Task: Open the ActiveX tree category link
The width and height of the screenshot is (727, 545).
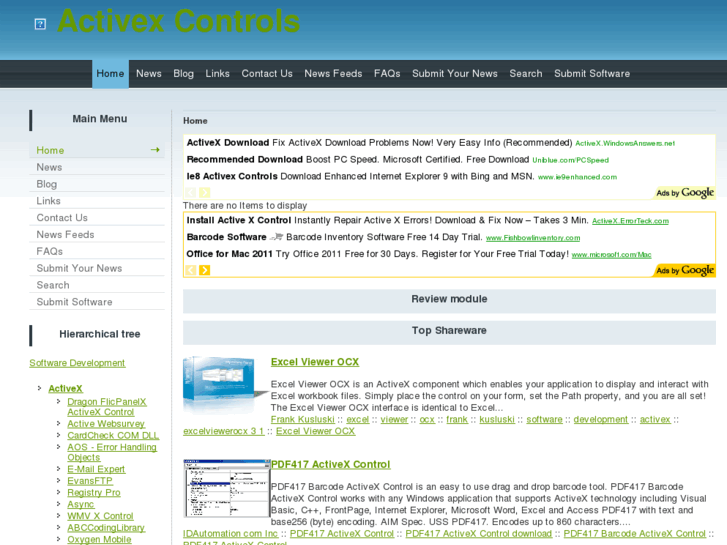Action: (65, 389)
